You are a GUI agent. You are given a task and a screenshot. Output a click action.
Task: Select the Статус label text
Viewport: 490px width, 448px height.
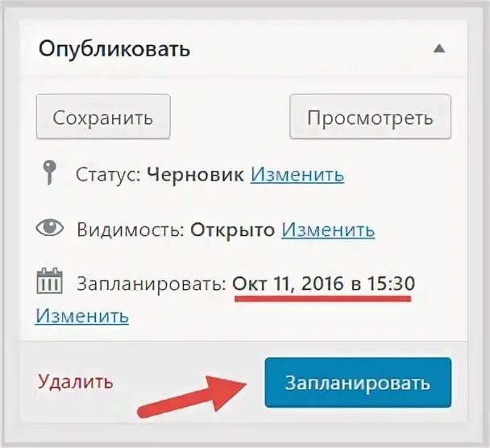109,174
